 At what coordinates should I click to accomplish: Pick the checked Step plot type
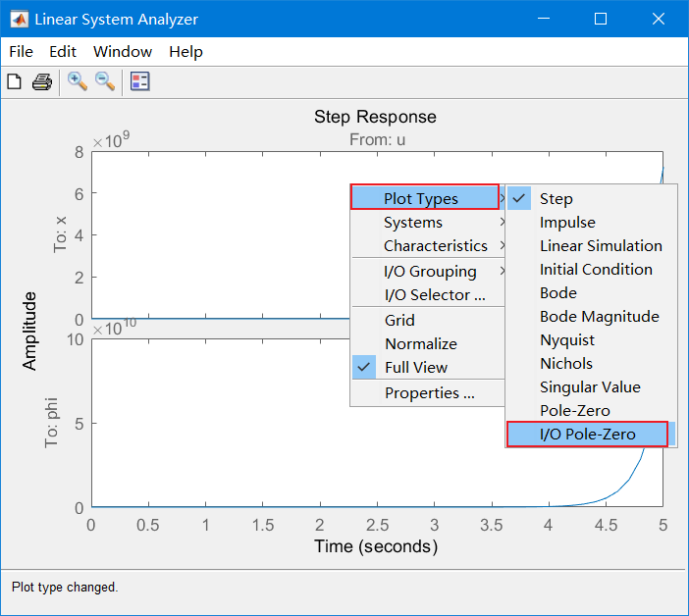pyautogui.click(x=556, y=199)
